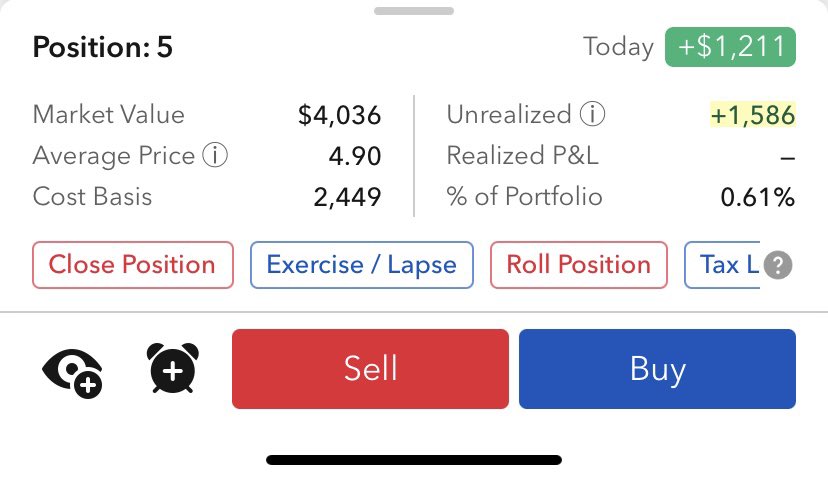Select the Close Position button

[x=133, y=265]
